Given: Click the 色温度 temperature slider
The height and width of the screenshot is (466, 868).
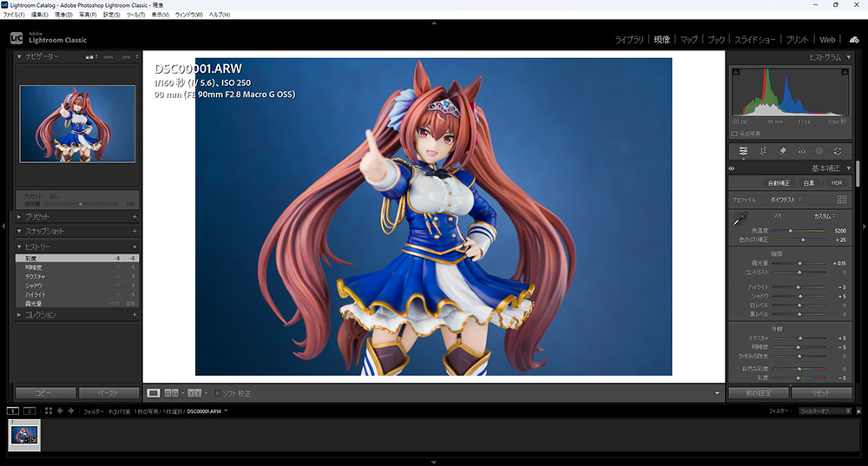Looking at the screenshot, I should coord(799,231).
